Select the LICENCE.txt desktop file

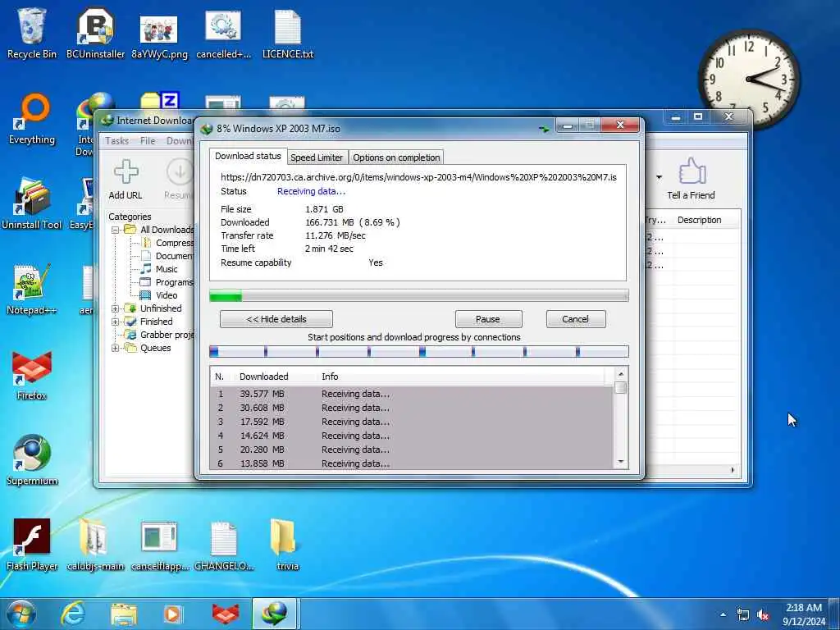(288, 32)
